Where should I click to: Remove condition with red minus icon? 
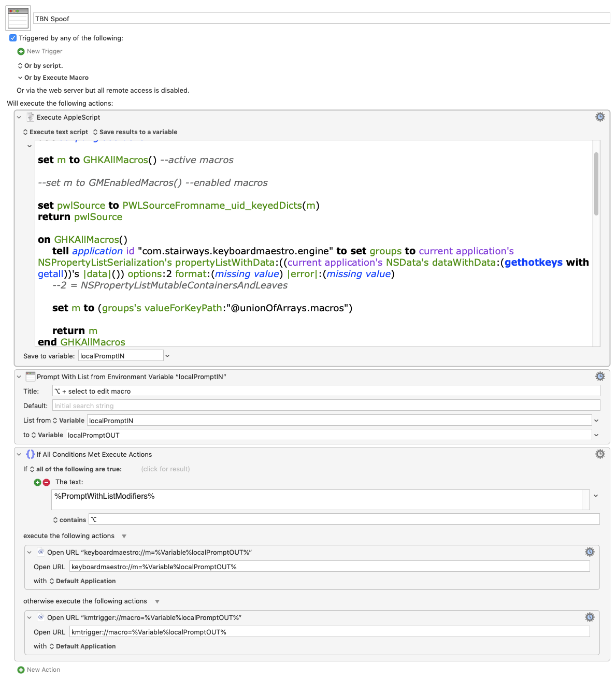pos(46,482)
